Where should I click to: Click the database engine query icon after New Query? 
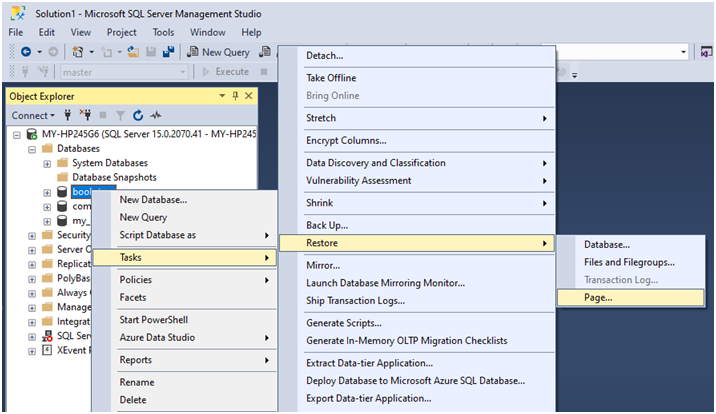pos(265,52)
